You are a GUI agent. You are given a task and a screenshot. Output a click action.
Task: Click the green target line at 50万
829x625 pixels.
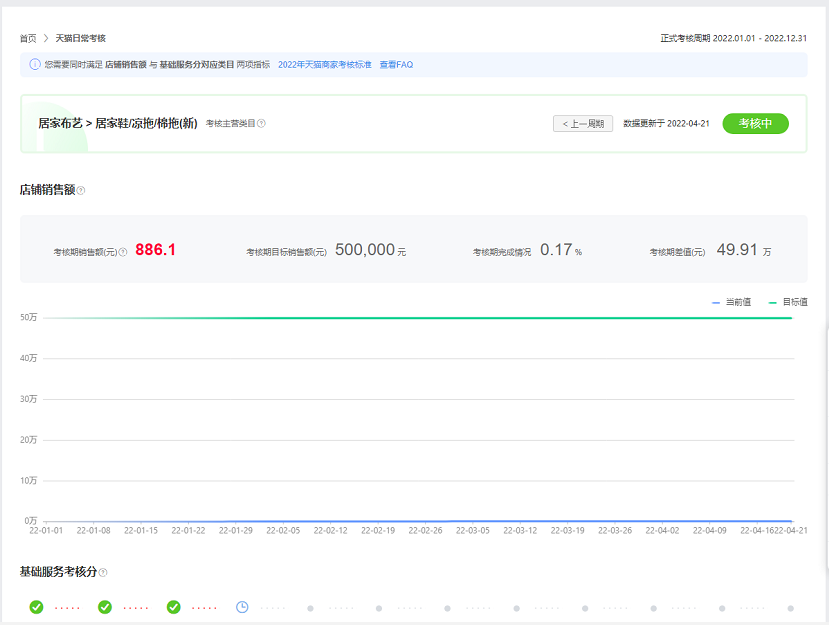(400, 319)
